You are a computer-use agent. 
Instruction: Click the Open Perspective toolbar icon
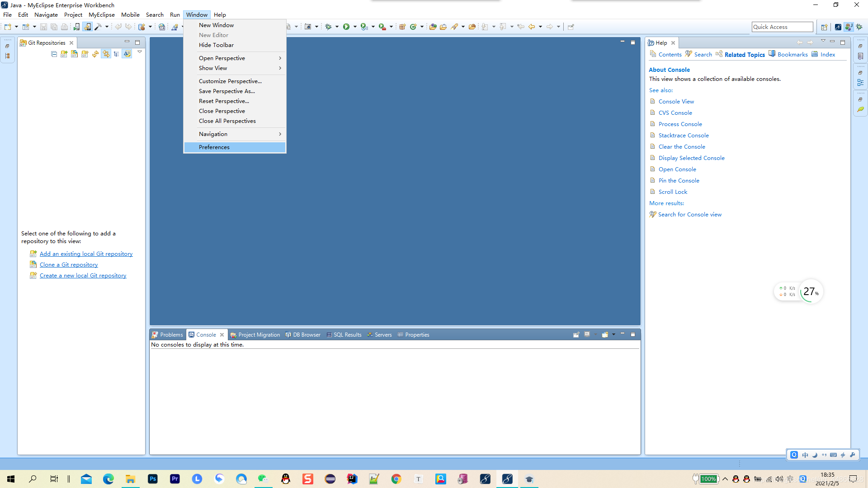point(824,27)
